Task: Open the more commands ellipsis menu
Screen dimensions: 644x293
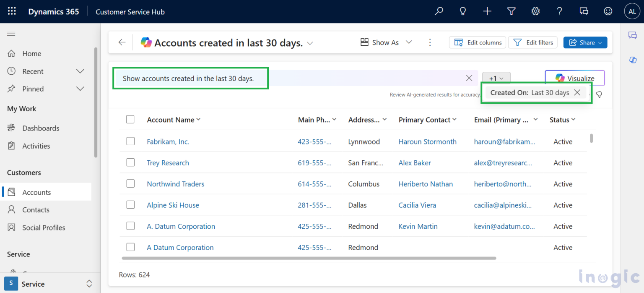Action: (x=430, y=42)
